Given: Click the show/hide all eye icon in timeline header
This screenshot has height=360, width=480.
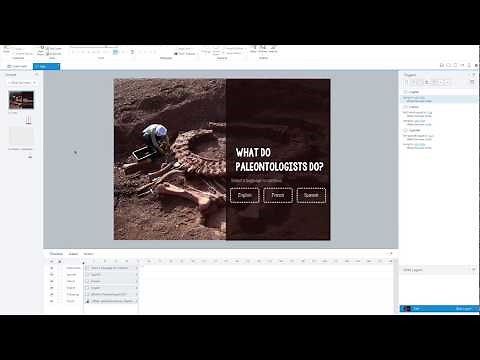Looking at the screenshot, I should (52, 261).
